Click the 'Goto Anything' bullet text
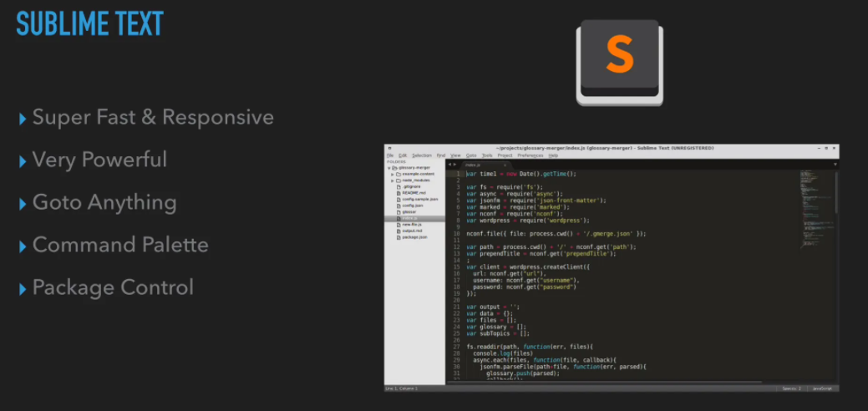 (104, 203)
